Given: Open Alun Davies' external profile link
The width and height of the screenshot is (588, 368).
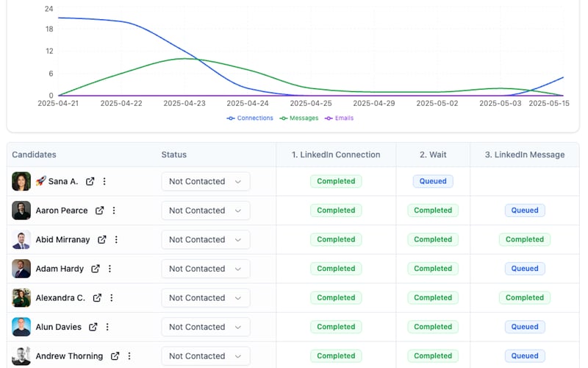Looking at the screenshot, I should [x=93, y=327].
